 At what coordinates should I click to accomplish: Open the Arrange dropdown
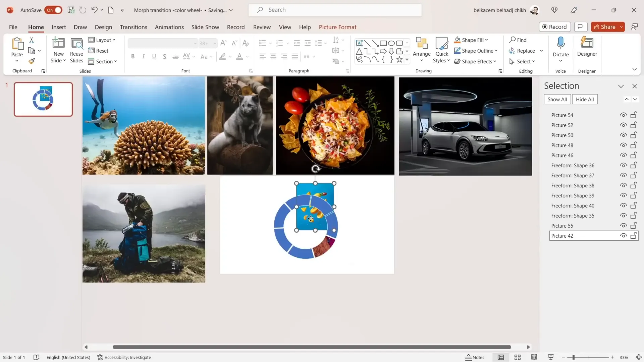[x=422, y=50]
